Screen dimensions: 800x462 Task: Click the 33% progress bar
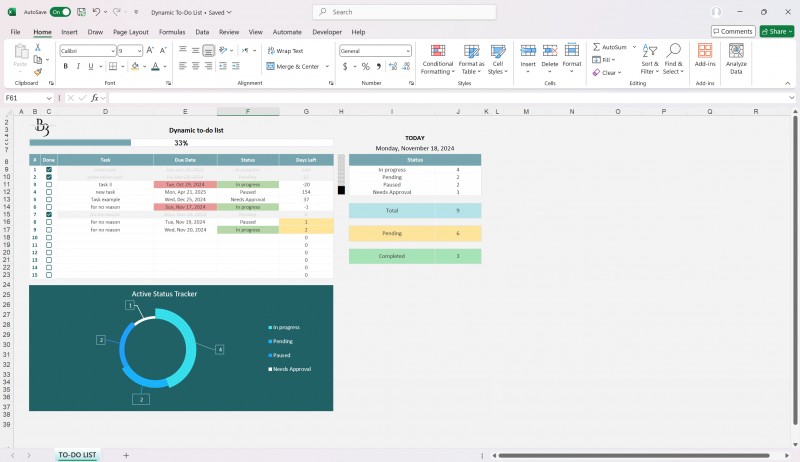[181, 143]
